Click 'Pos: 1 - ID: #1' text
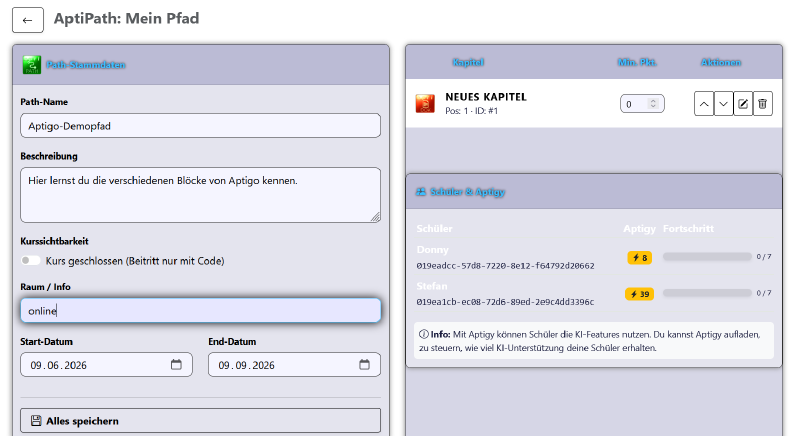Image resolution: width=800 pixels, height=436 pixels. [471, 111]
